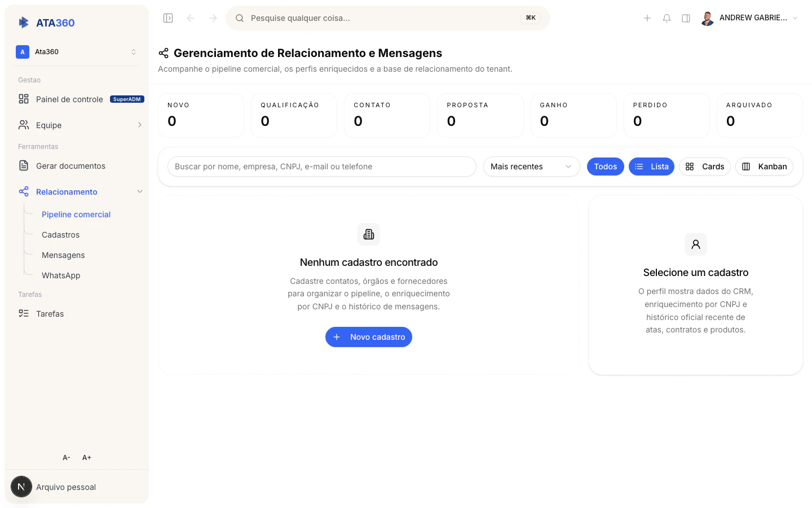The height and width of the screenshot is (508, 812).
Task: Click the Relacionamento share icon in sidebar
Action: pos(23,191)
